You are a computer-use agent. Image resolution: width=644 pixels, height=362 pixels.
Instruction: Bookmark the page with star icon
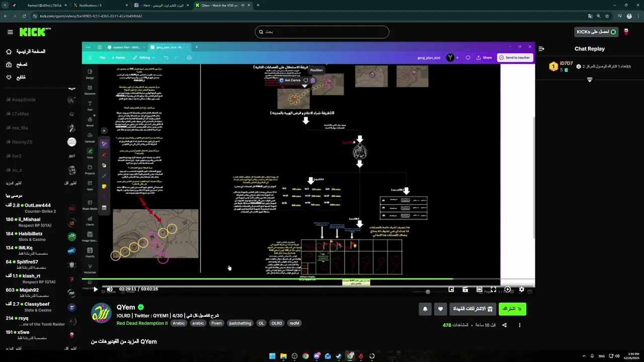(607, 16)
